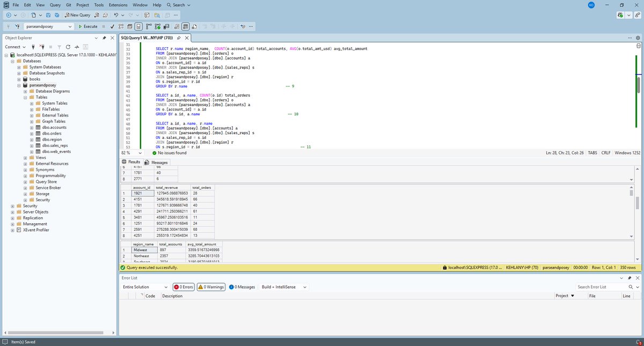This screenshot has width=644, height=346.
Task: Select Results to File mode
Action: [x=194, y=26]
